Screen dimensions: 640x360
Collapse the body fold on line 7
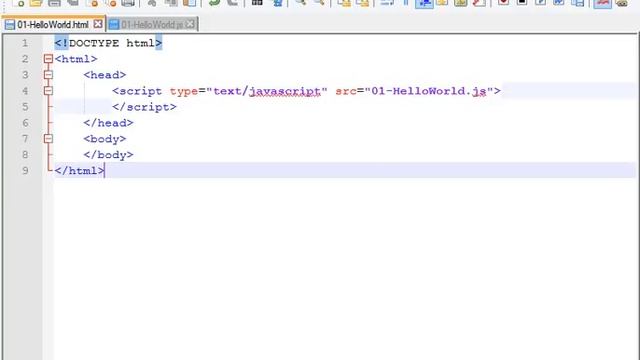[x=48, y=139]
